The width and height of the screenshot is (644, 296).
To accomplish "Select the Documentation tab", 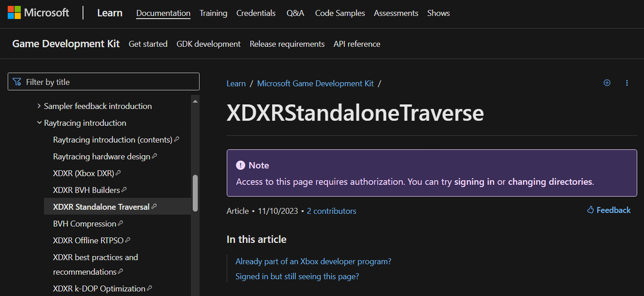I will click(x=163, y=13).
